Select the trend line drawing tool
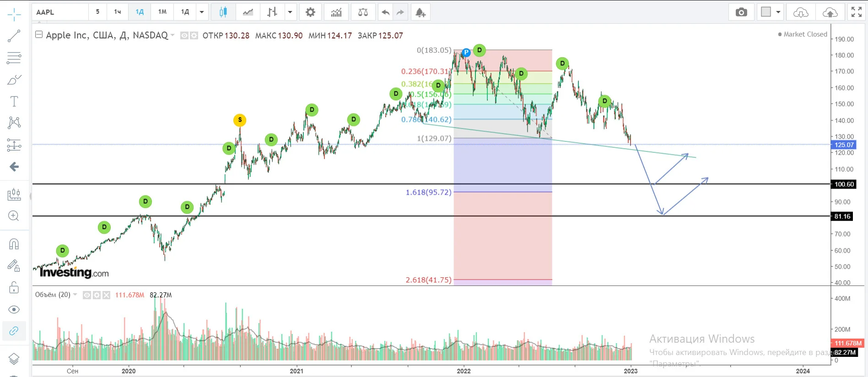This screenshot has width=868, height=377. [x=14, y=36]
